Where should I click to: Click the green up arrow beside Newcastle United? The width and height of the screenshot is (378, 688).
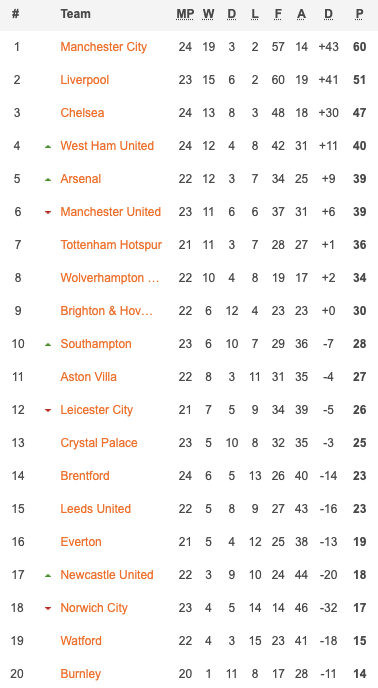click(48, 576)
